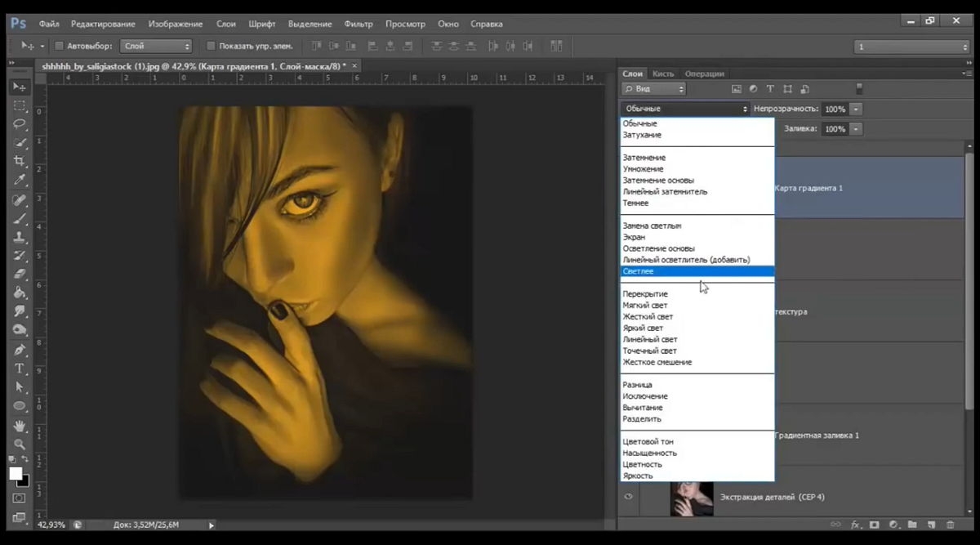Open the Файл menu
The width and height of the screenshot is (980, 545).
coord(49,24)
